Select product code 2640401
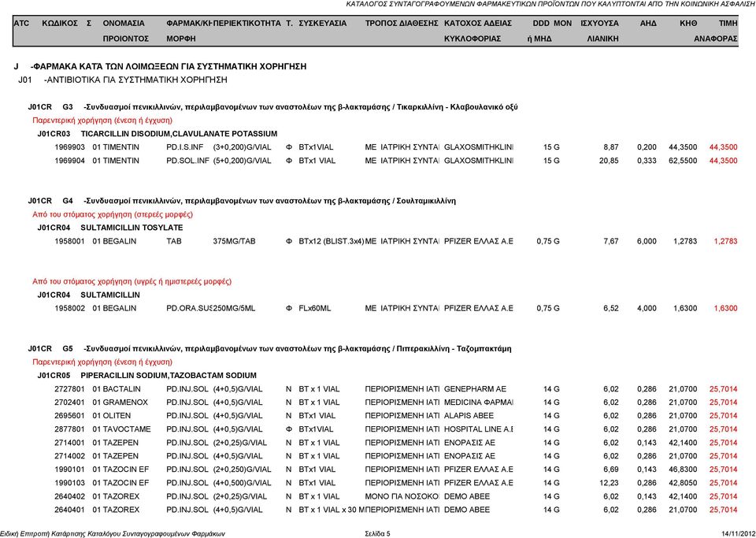 69,510
